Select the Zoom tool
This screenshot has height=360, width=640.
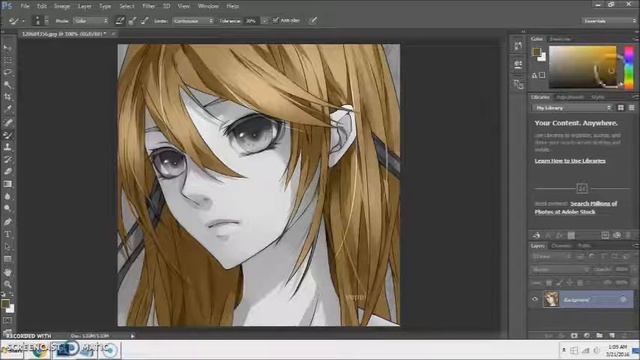coord(7,284)
